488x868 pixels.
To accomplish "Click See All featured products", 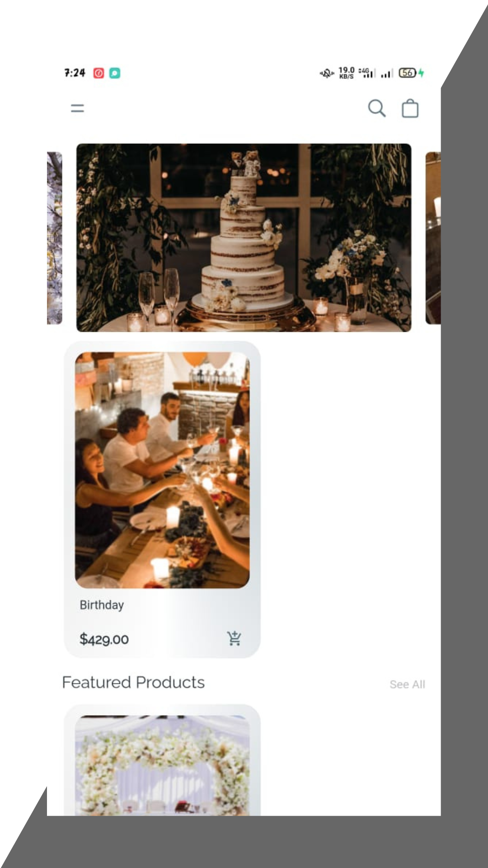I will [407, 684].
